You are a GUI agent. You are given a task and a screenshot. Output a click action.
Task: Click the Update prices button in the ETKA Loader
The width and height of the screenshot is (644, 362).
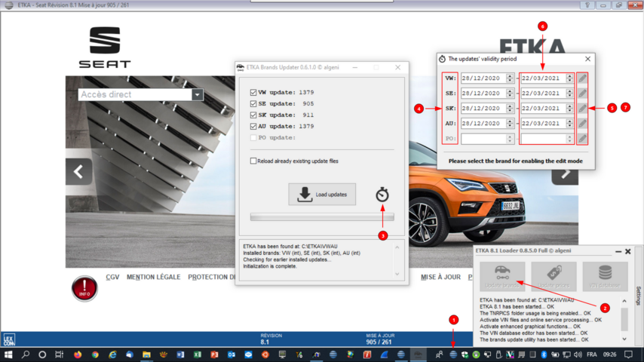554,277
